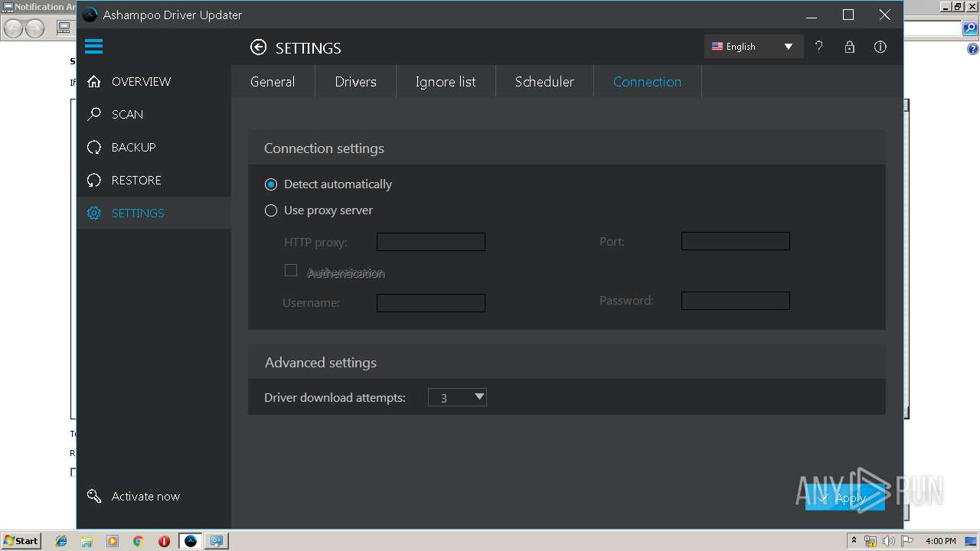Click the Activate now key icon
The image size is (980, 551).
point(94,496)
